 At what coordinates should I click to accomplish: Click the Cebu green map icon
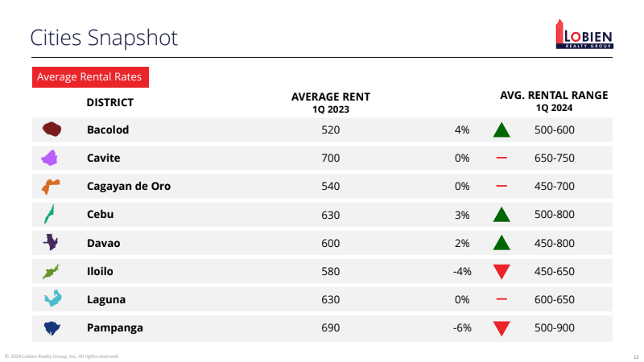(x=50, y=214)
